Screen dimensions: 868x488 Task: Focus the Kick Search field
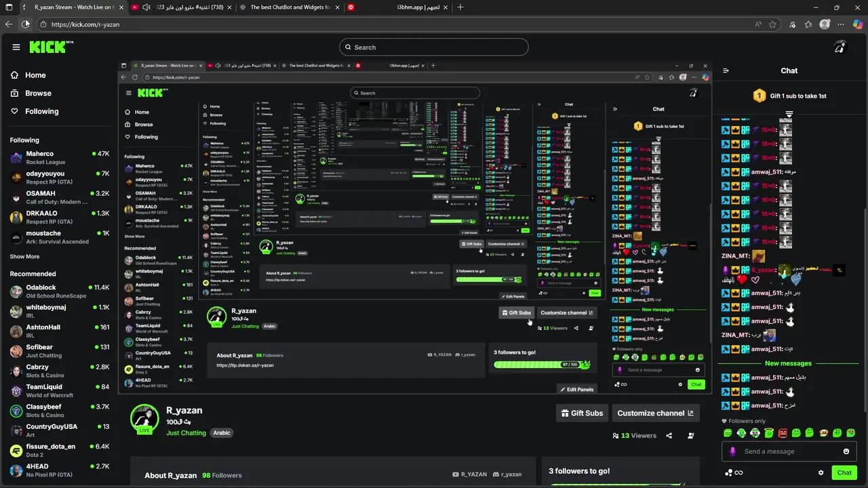(434, 47)
